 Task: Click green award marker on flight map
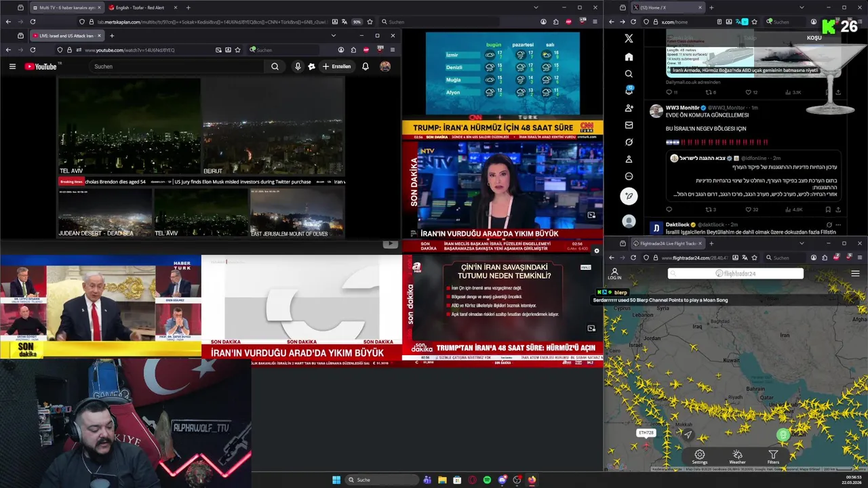783,435
